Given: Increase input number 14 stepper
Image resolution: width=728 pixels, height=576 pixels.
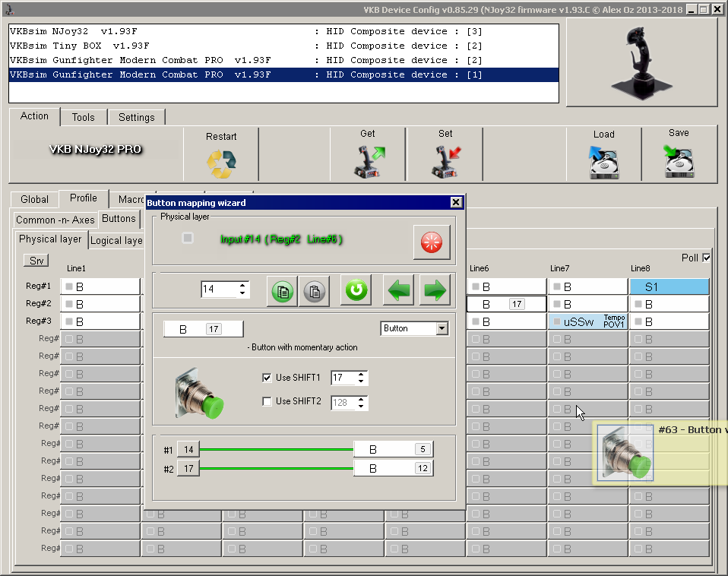Looking at the screenshot, I should 242,286.
